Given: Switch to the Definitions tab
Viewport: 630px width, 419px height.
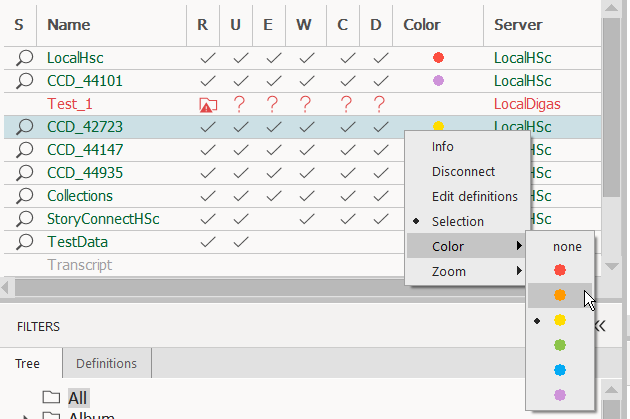Looking at the screenshot, I should point(107,363).
